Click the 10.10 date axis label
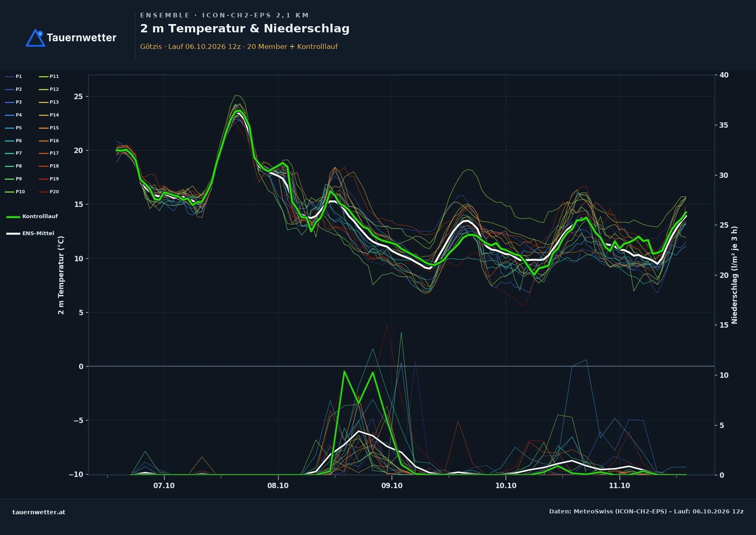This screenshot has width=756, height=535. (x=506, y=486)
